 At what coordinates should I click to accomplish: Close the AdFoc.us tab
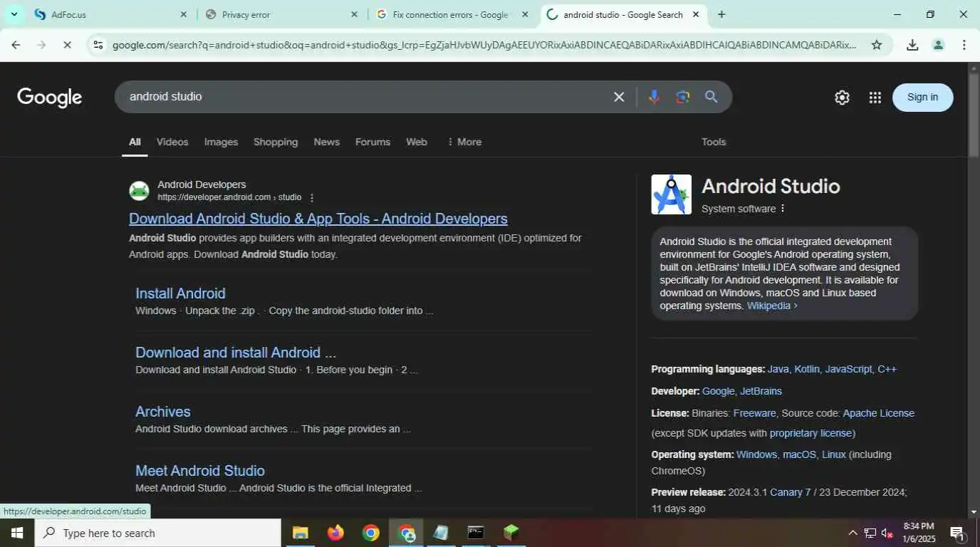(183, 14)
